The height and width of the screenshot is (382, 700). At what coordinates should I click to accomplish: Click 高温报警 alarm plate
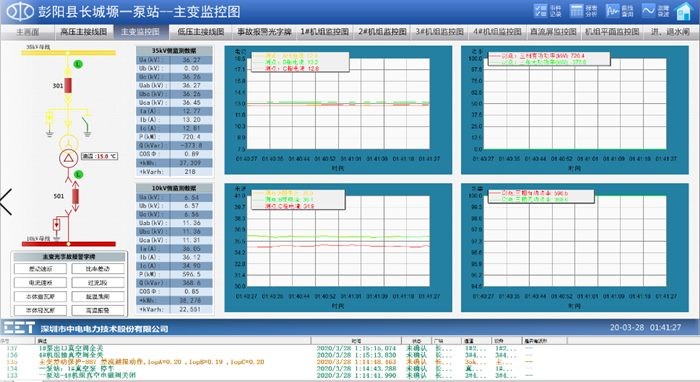(x=98, y=310)
